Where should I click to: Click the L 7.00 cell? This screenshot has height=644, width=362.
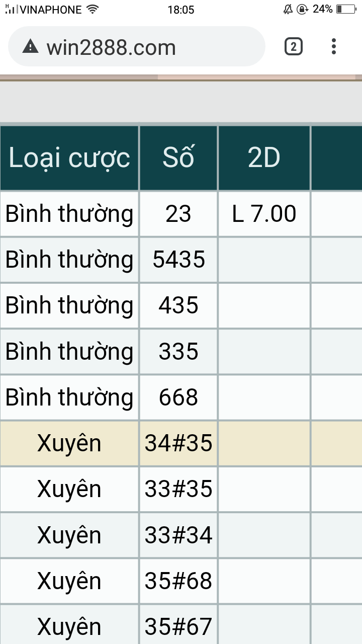pyautogui.click(x=264, y=214)
